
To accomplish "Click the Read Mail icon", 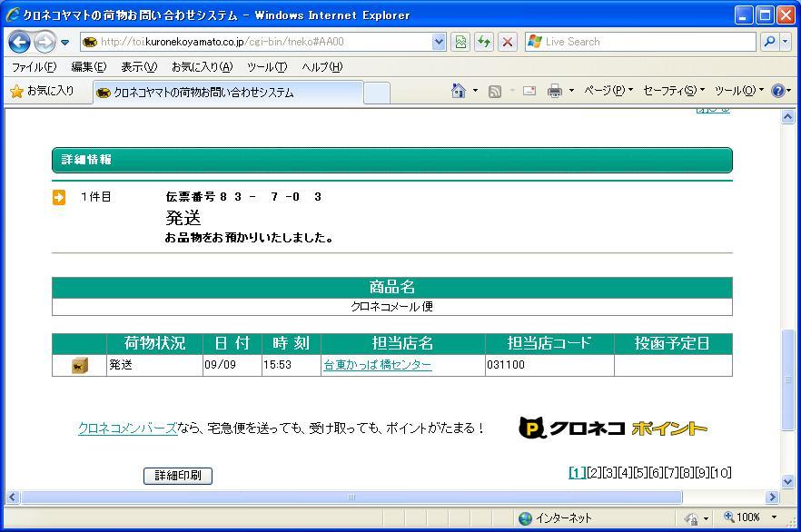I will coord(529,92).
